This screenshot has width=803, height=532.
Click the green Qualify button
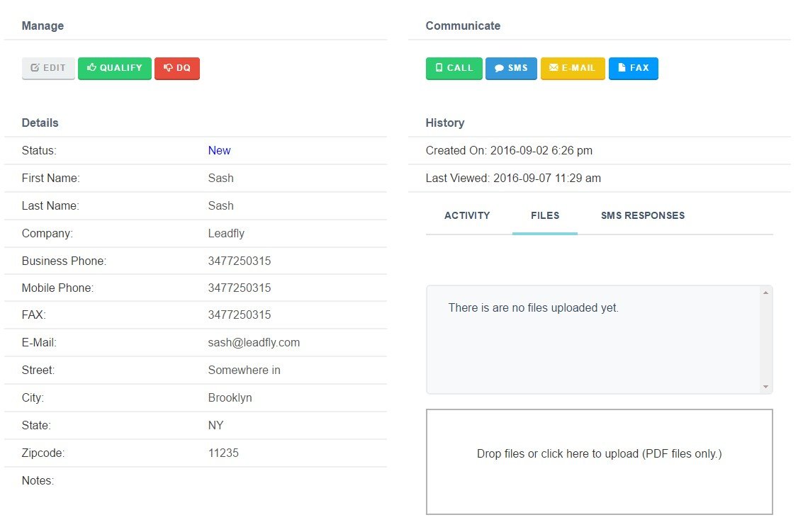click(115, 68)
